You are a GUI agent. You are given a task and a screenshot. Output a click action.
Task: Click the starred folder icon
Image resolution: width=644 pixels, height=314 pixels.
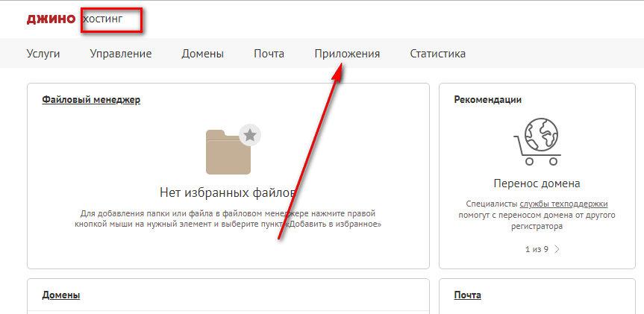[233, 148]
